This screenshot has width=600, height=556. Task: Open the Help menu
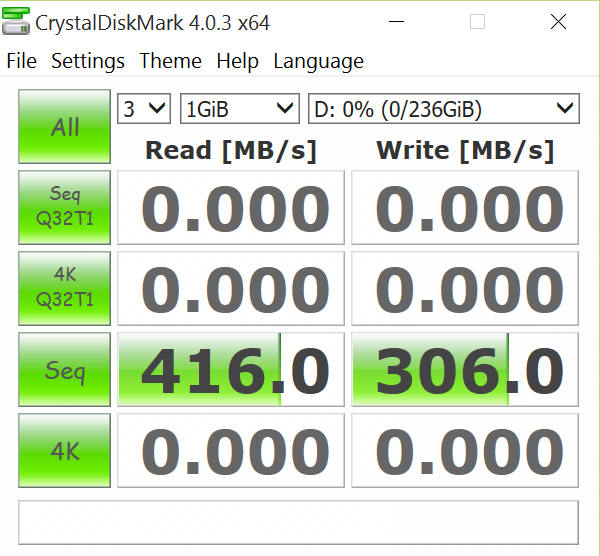click(237, 61)
